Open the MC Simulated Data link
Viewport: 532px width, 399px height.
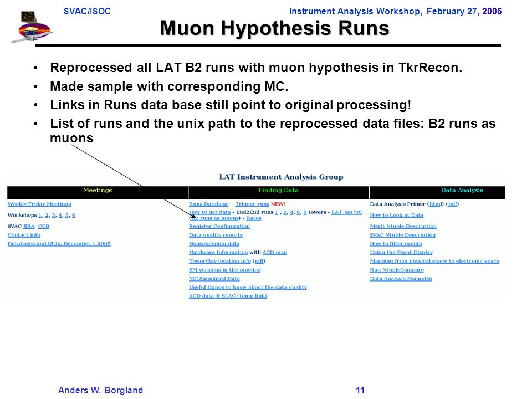[x=214, y=279]
